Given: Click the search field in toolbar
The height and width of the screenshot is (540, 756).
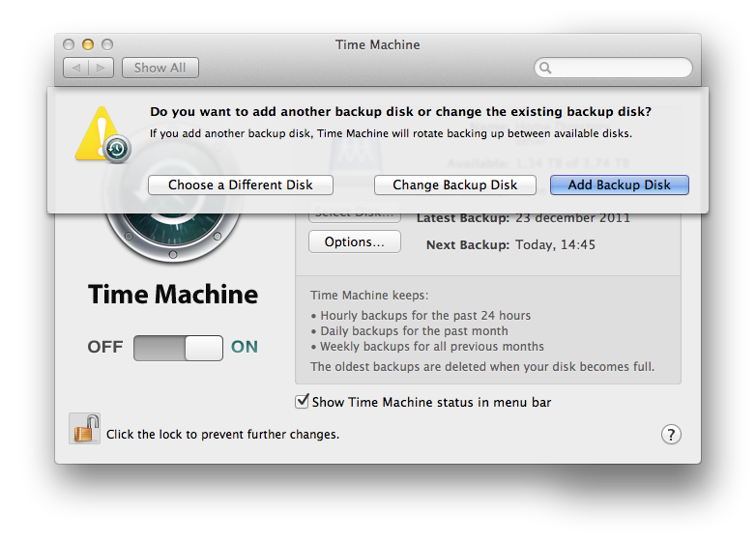Looking at the screenshot, I should click(613, 68).
